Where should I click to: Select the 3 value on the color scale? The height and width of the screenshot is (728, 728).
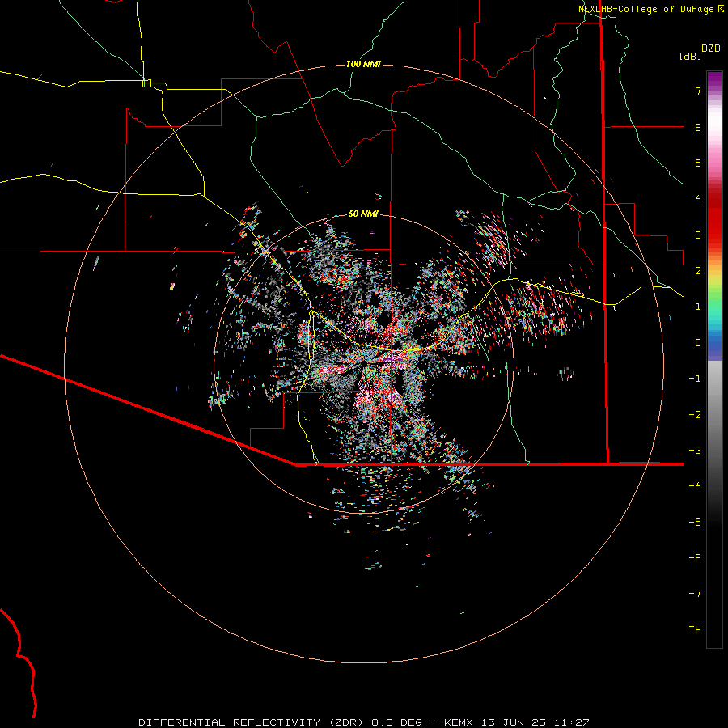click(x=698, y=235)
